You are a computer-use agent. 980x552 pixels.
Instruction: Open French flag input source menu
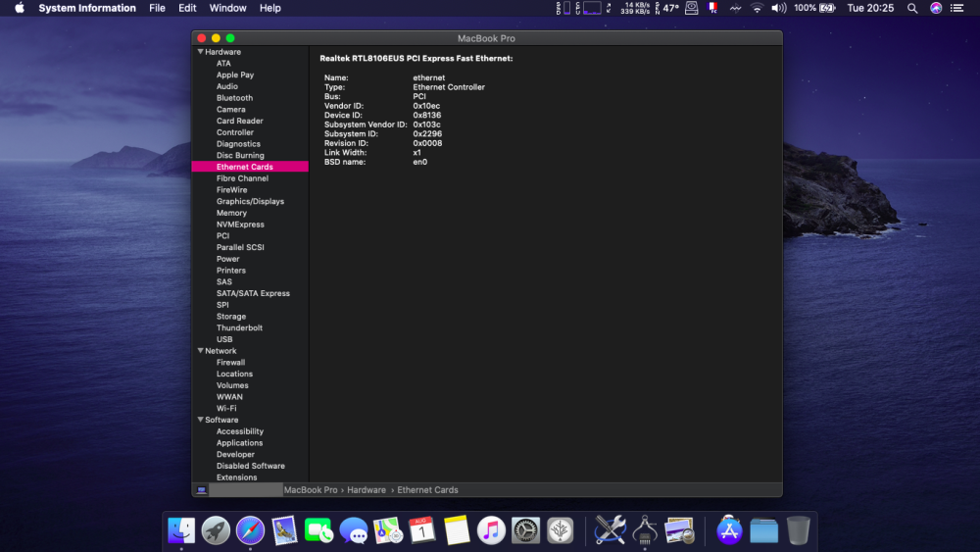[712, 8]
